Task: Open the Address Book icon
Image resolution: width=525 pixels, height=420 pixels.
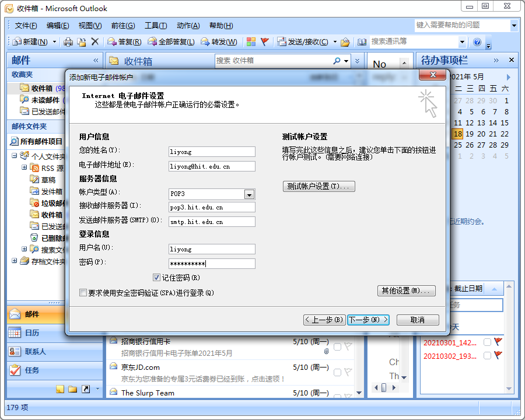Action: [362, 42]
